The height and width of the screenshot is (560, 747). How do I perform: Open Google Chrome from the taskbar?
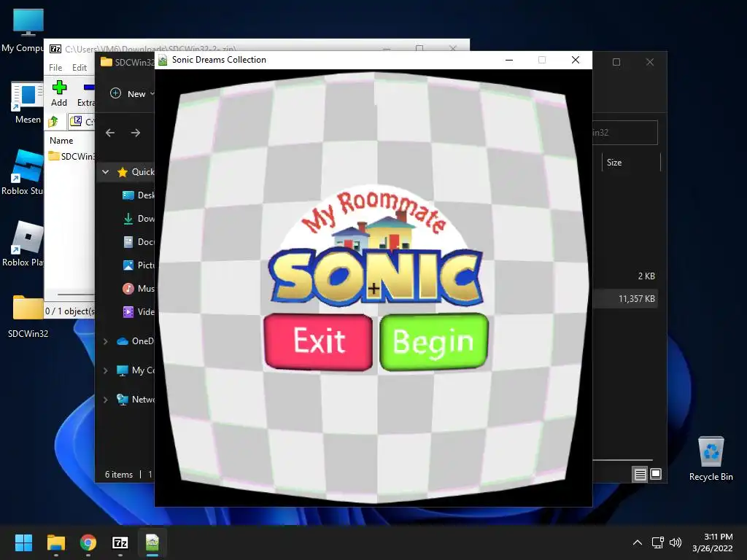coord(88,542)
